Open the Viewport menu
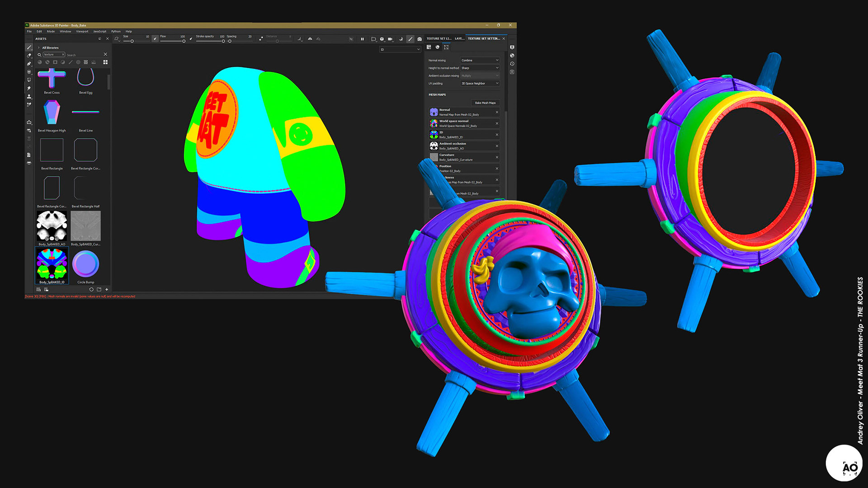Viewport: 868px width, 488px height. [x=82, y=32]
